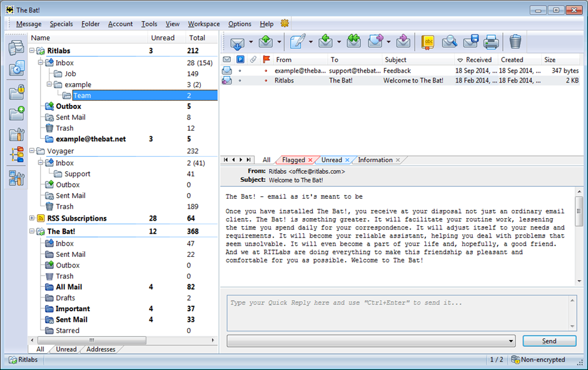Click the parked column header

click(240, 60)
